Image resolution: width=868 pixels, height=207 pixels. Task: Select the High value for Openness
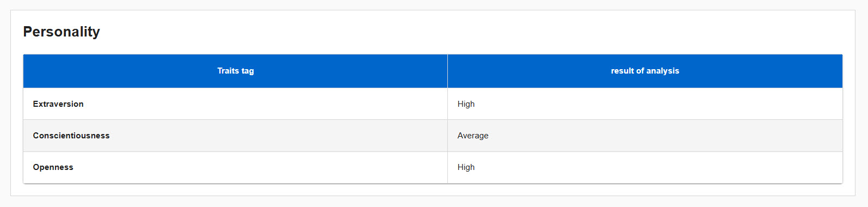click(x=466, y=167)
